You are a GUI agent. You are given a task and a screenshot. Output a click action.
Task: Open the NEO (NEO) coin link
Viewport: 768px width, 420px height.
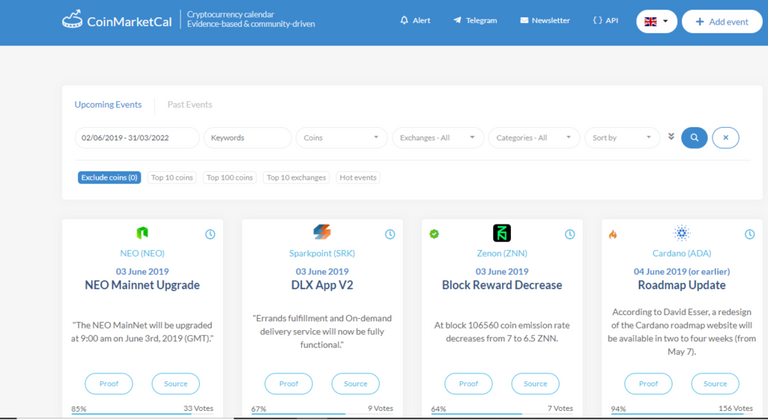142,253
